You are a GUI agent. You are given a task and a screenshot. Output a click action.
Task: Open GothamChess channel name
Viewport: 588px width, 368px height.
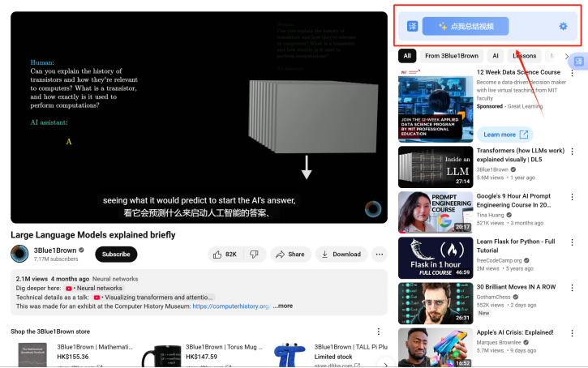click(493, 297)
